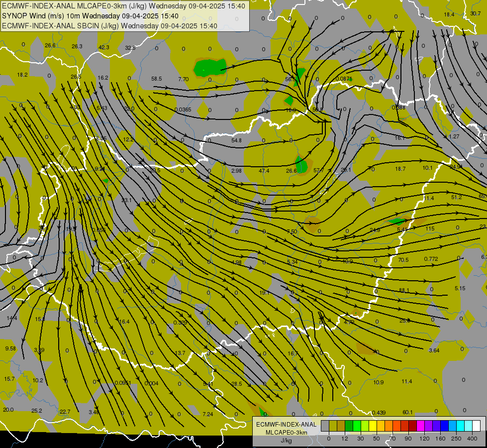Click the cyan legend swatch

460,426
